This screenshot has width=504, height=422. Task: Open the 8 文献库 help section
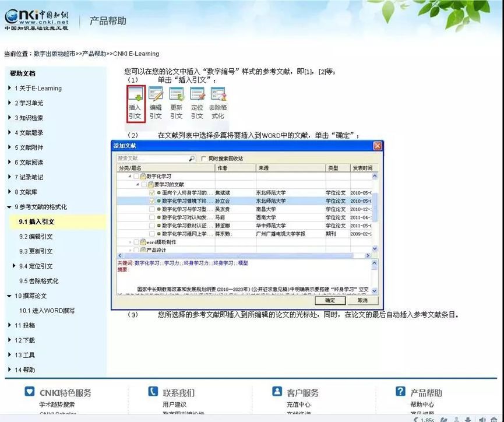tap(26, 192)
